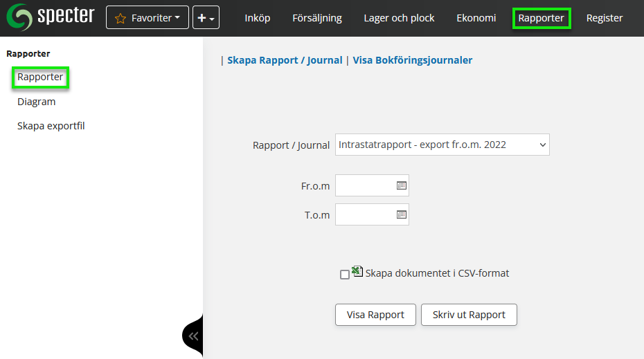Open the Visa Bokföringsjournaler link

[x=413, y=60]
